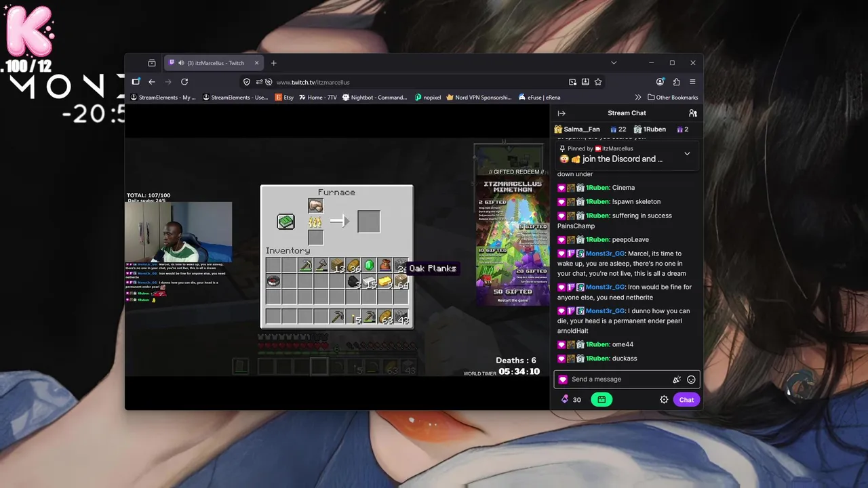
Task: Expand the list all tabs chevron
Action: tap(614, 63)
